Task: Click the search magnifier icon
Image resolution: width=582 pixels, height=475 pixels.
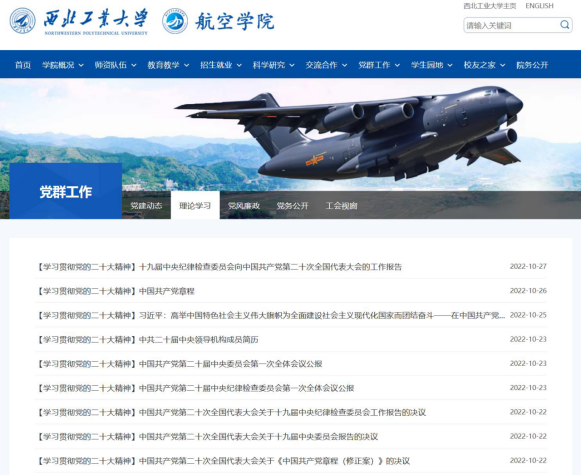Action: click(x=564, y=25)
